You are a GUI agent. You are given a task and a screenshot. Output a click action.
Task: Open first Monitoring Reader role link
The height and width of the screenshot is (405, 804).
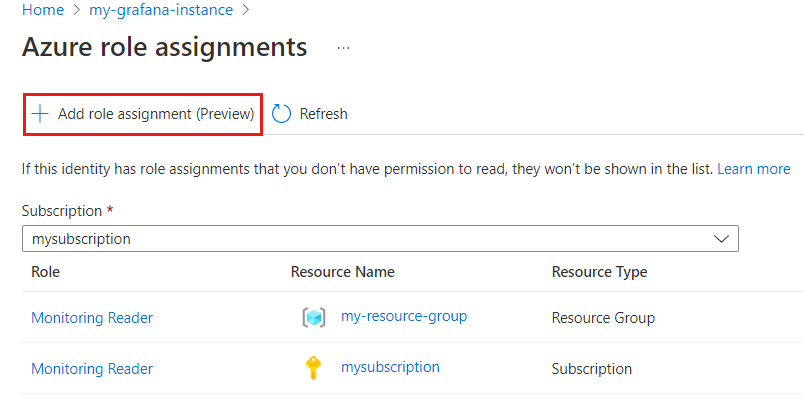92,318
